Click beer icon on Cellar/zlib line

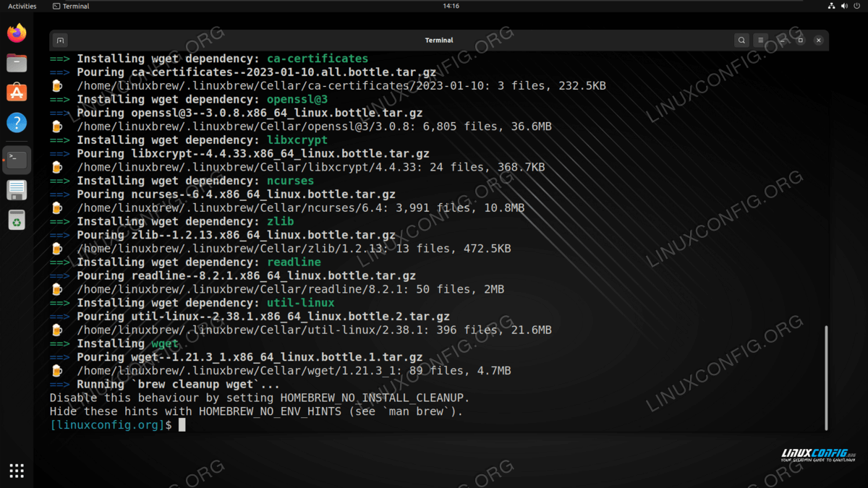tap(57, 249)
